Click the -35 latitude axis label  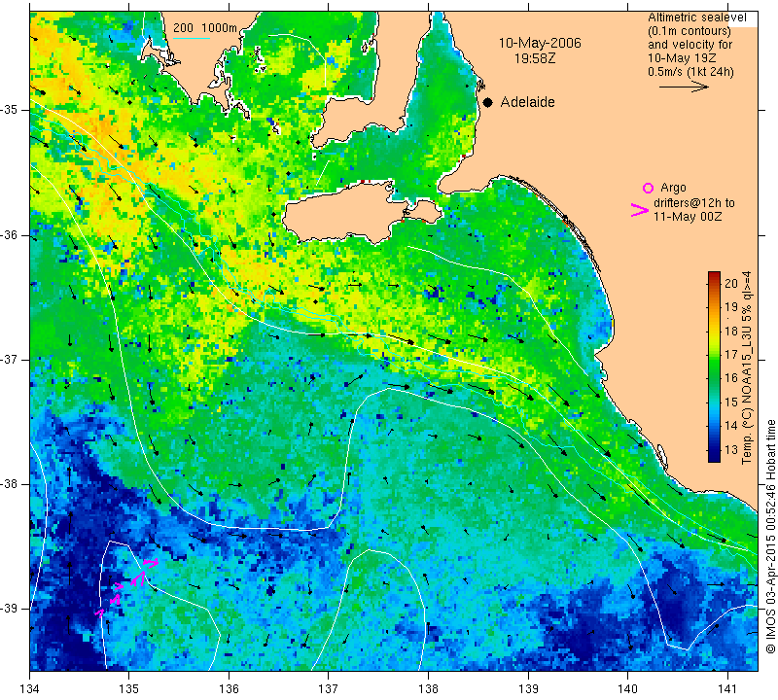tap(10, 110)
